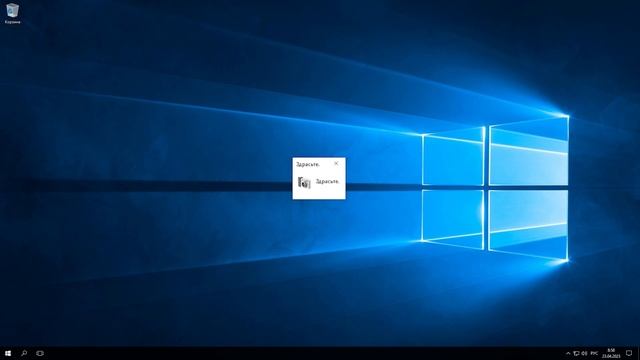Open the network status tray icon
640x360 pixels.
click(x=576, y=353)
